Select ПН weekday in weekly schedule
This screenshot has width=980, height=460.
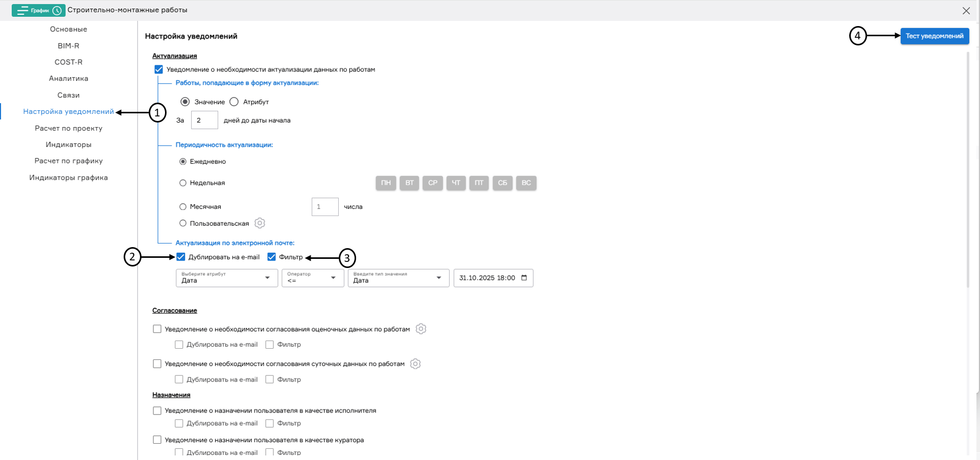386,183
